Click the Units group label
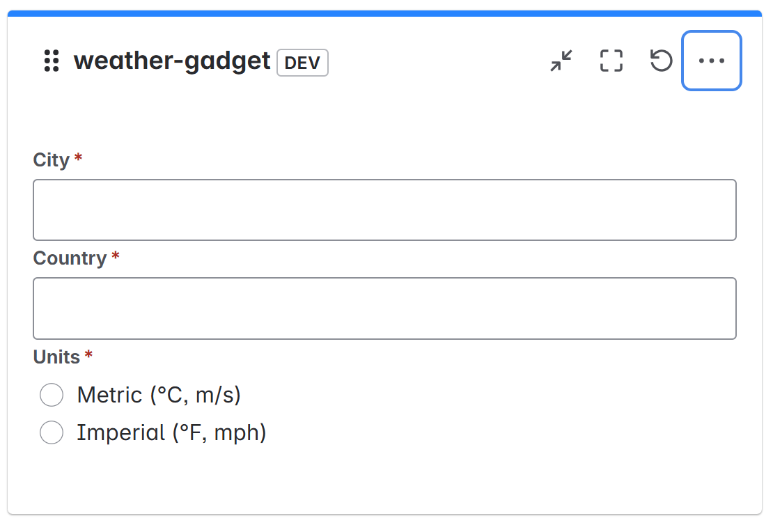 56,357
